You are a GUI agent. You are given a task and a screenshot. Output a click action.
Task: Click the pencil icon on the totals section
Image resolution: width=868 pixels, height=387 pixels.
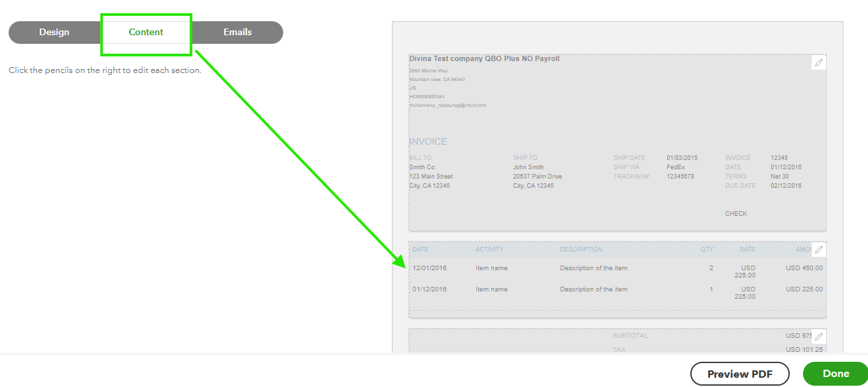tap(818, 336)
